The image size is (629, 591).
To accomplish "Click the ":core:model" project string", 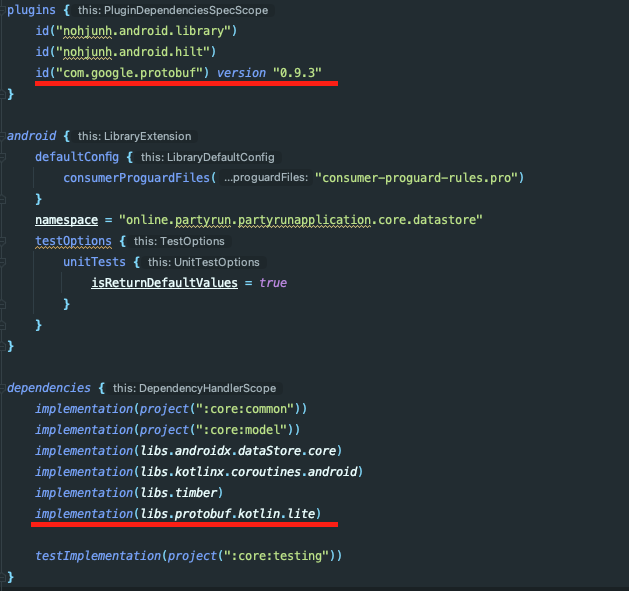I will pyautogui.click(x=241, y=430).
